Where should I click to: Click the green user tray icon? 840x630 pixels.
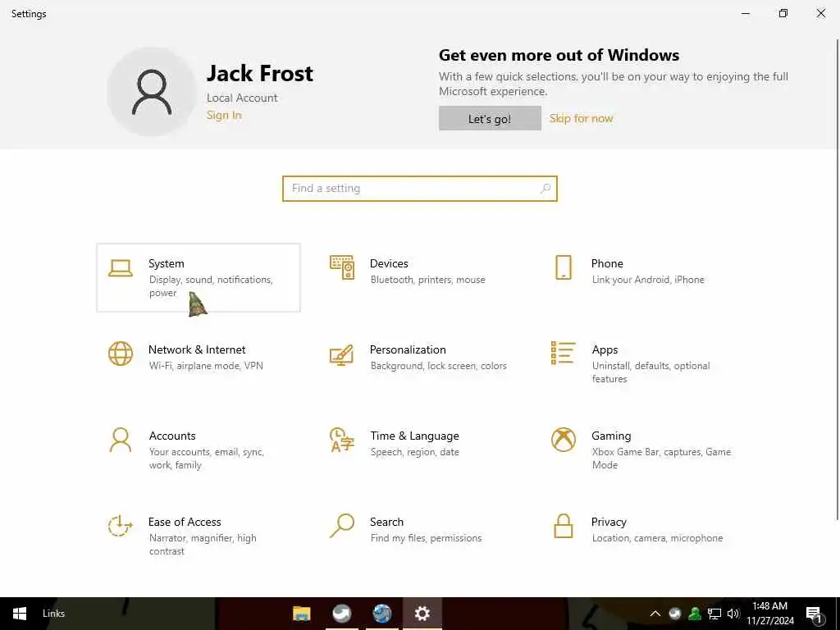pos(695,614)
